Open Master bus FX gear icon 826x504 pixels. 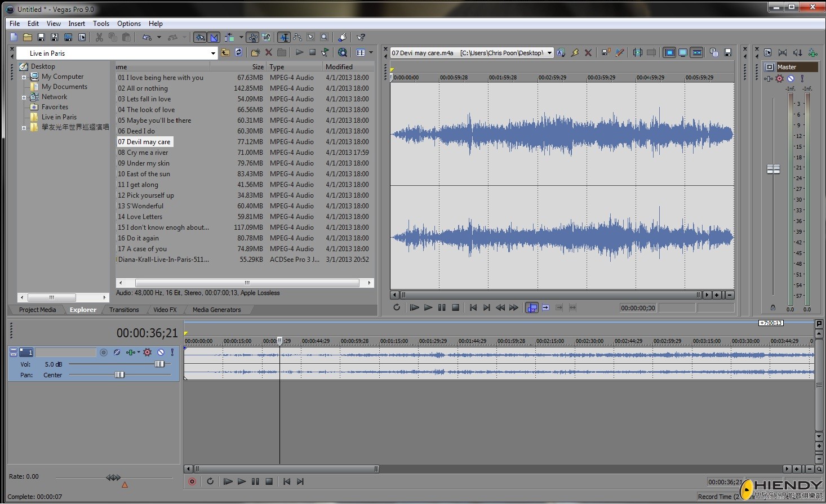coord(780,79)
